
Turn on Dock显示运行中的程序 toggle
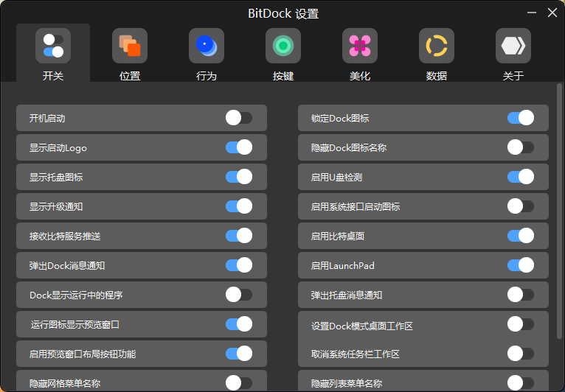tap(239, 295)
